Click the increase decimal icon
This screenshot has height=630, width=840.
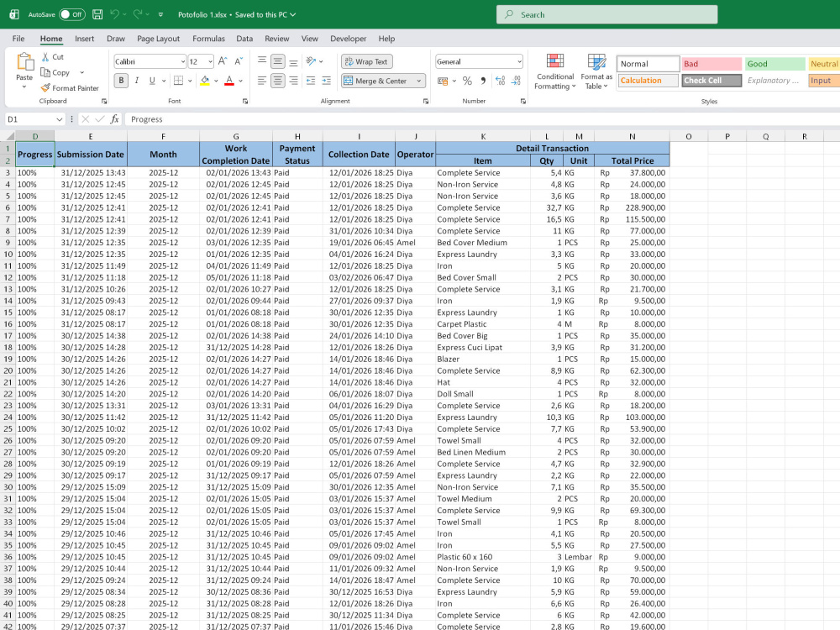500,81
